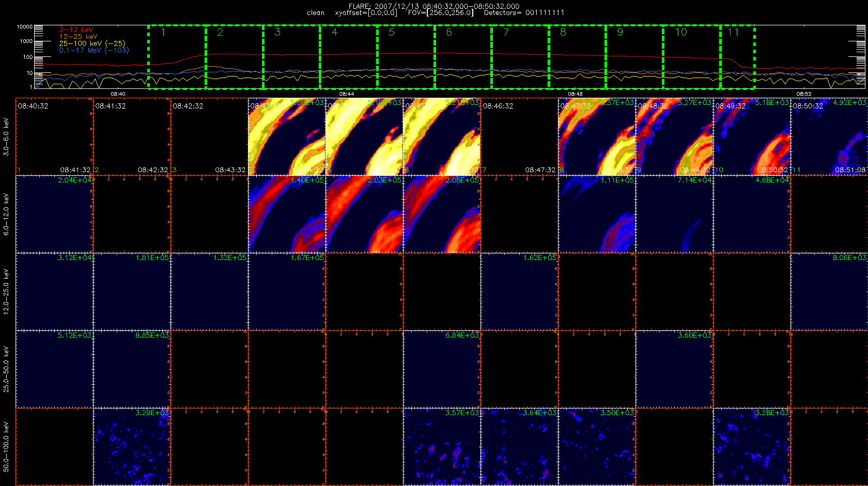Open the 12.0-25.0 keV panel labeled 1.32E+05
This screenshot has height=486, width=868.
[209, 292]
